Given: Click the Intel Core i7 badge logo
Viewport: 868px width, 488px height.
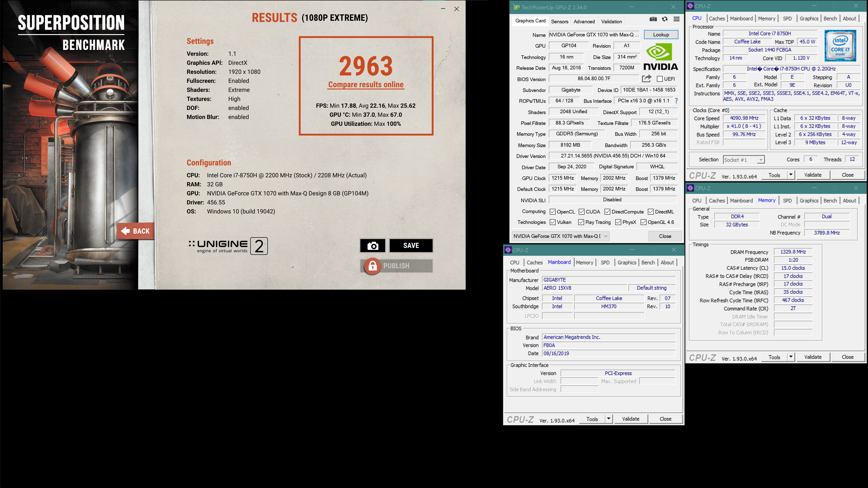Looking at the screenshot, I should click(x=840, y=46).
